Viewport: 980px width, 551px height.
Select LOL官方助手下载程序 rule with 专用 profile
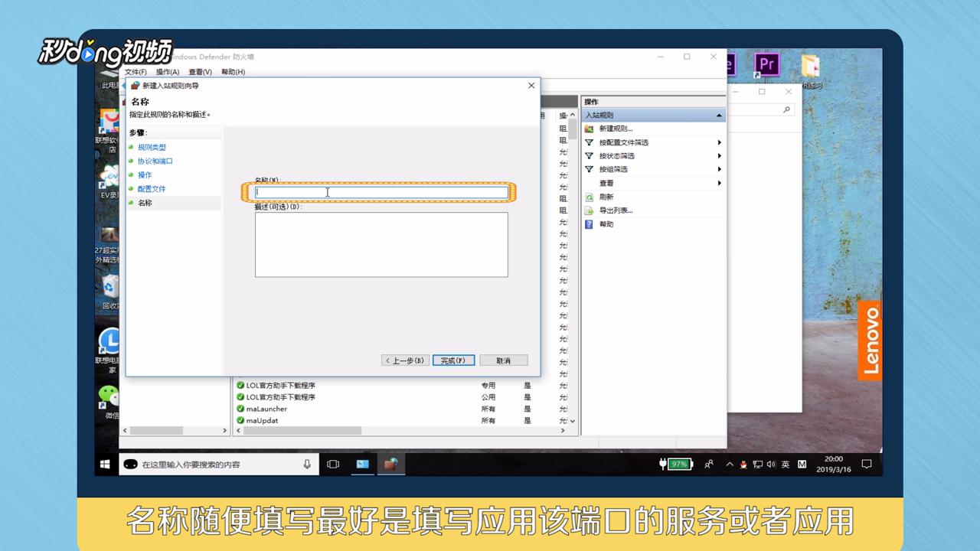[x=401, y=386]
